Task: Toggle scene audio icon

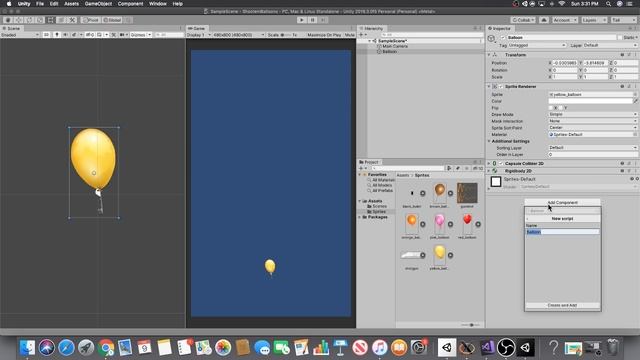Action: tap(65, 35)
